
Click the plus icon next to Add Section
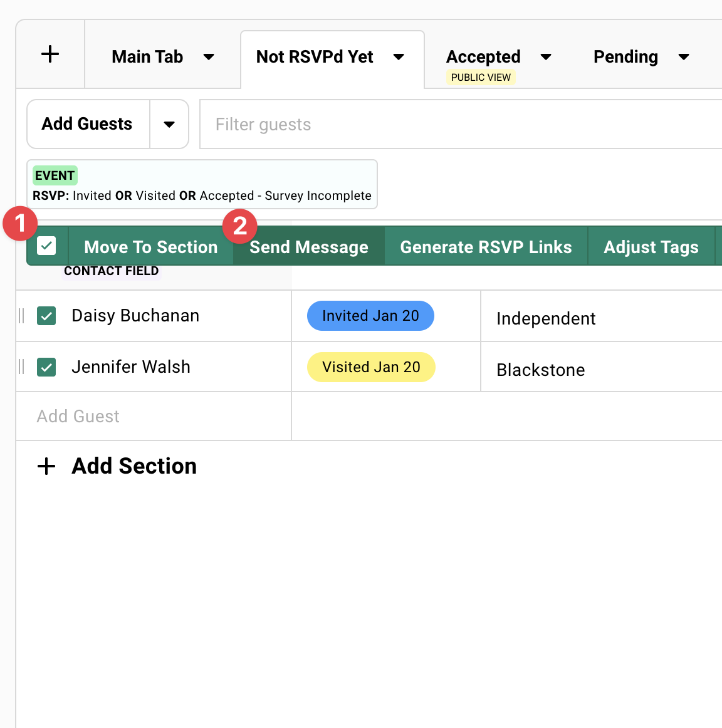(x=46, y=466)
